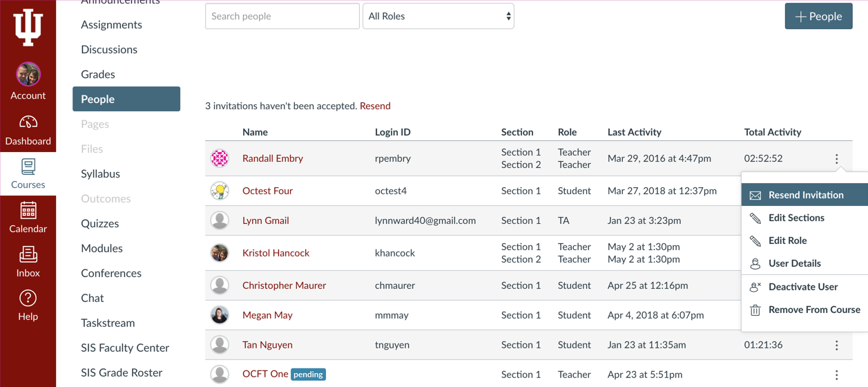The image size is (868, 387).
Task: Click the IU trident logo
Action: [x=28, y=28]
